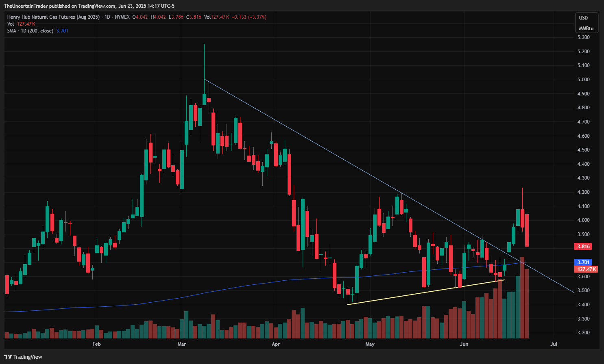The height and width of the screenshot is (364, 604).
Task: Click the 3.300 price axis label
Action: (584, 319)
